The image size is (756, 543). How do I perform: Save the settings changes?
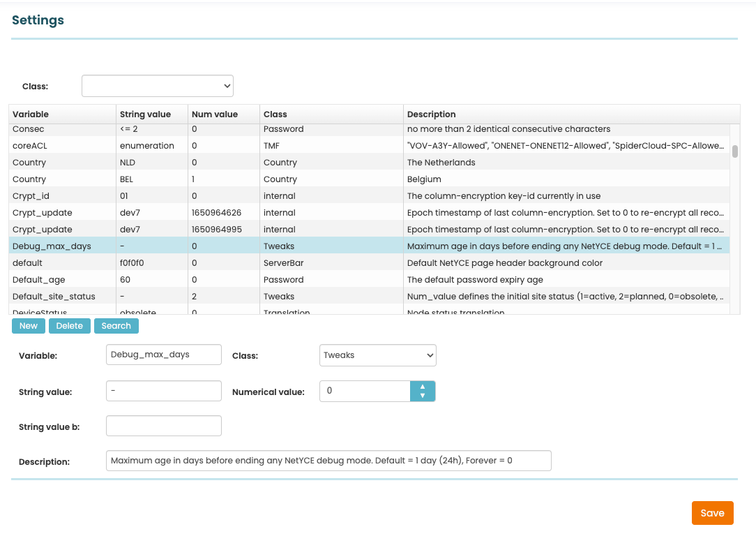(x=712, y=513)
